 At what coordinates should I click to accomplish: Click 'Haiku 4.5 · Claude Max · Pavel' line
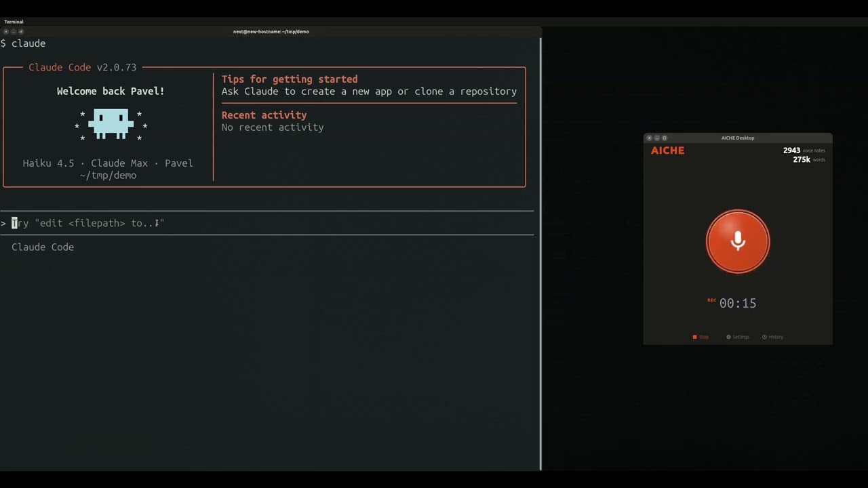tap(108, 163)
